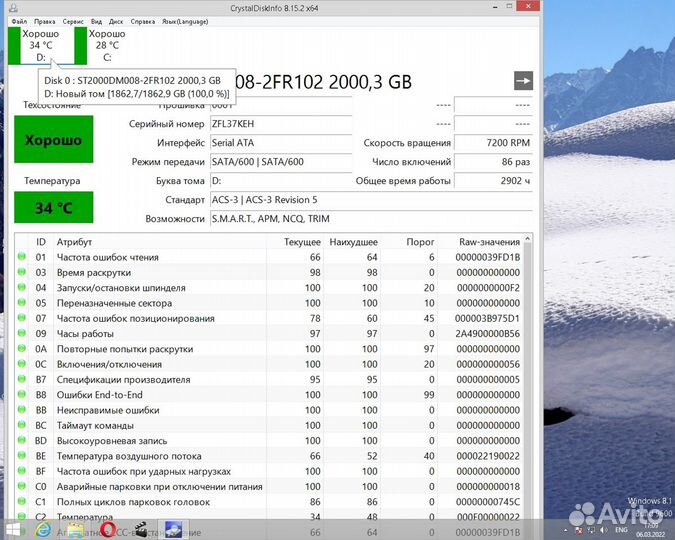The width and height of the screenshot is (675, 540).
Task: Click transfer mode field SATA/600 | SATA/600
Action: pos(281,162)
